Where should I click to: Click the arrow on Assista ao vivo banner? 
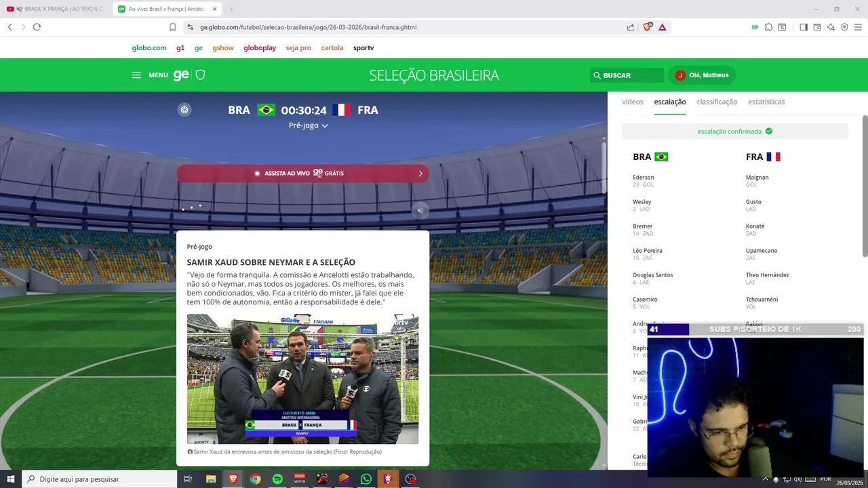coord(420,174)
